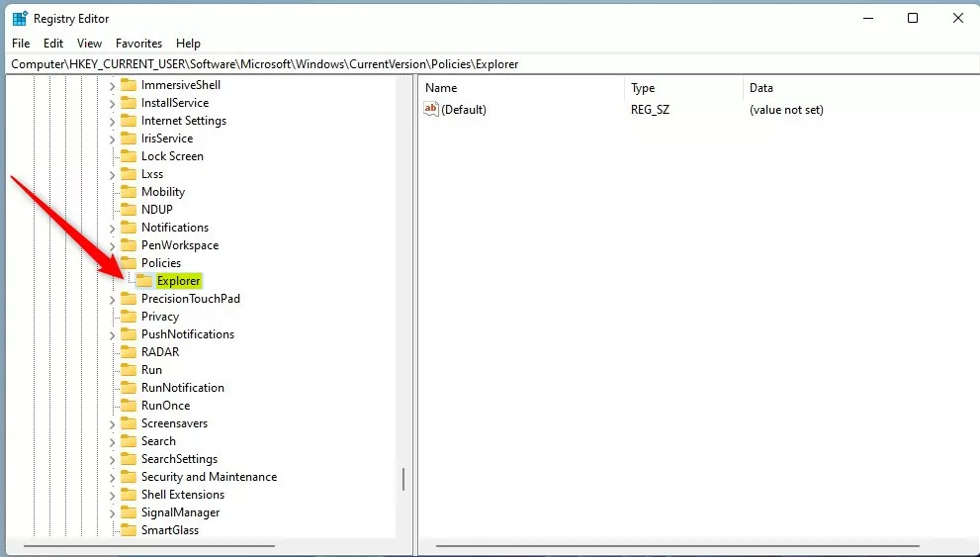Expand the SearchSettings key
Viewport: 980px width, 557px height.
(112, 459)
